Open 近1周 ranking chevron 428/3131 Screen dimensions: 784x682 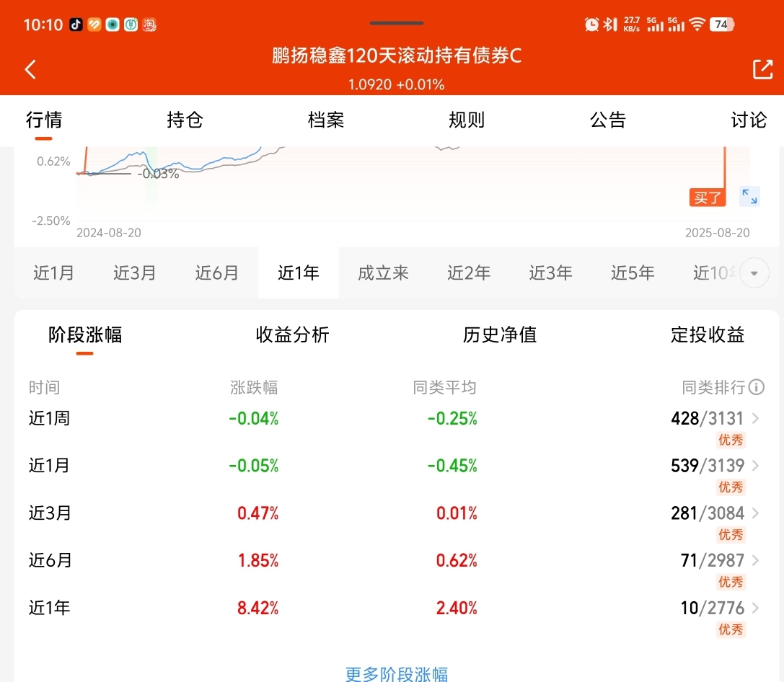click(x=755, y=418)
